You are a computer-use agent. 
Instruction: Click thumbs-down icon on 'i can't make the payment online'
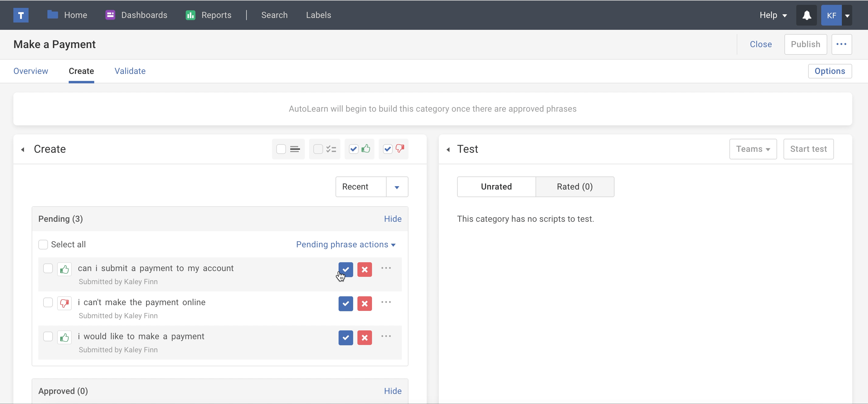pos(64,303)
